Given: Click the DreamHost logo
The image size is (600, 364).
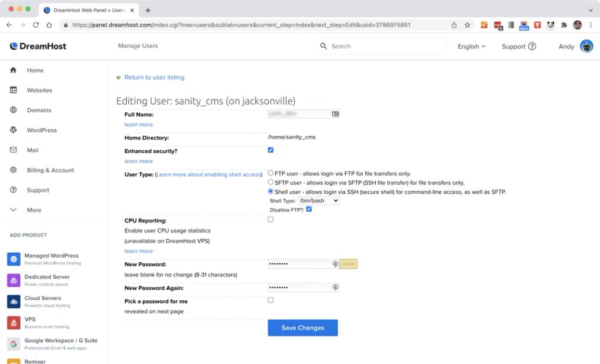Looking at the screenshot, I should click(38, 46).
